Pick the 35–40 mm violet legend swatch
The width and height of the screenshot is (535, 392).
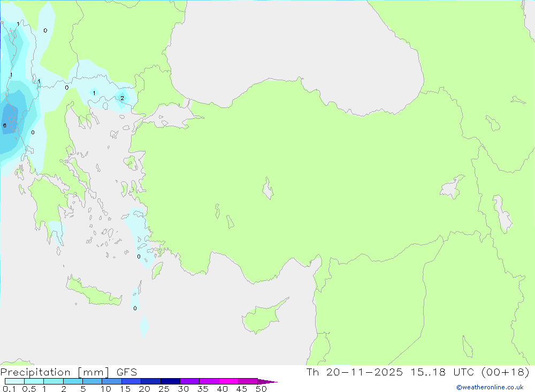tap(209, 381)
